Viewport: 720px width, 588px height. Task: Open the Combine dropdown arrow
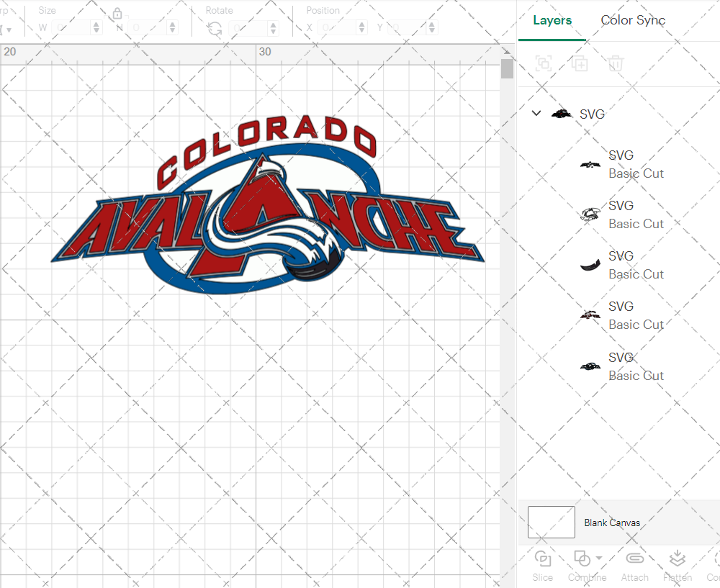point(599,558)
